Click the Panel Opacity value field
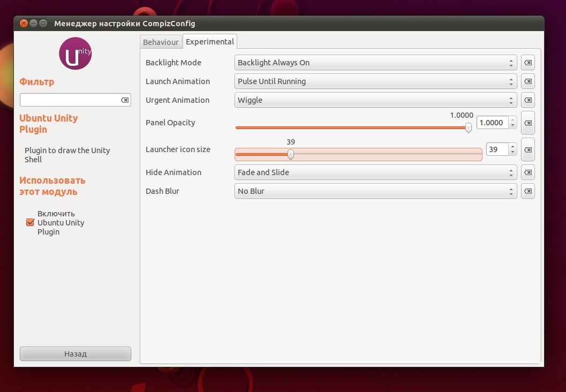 point(493,123)
